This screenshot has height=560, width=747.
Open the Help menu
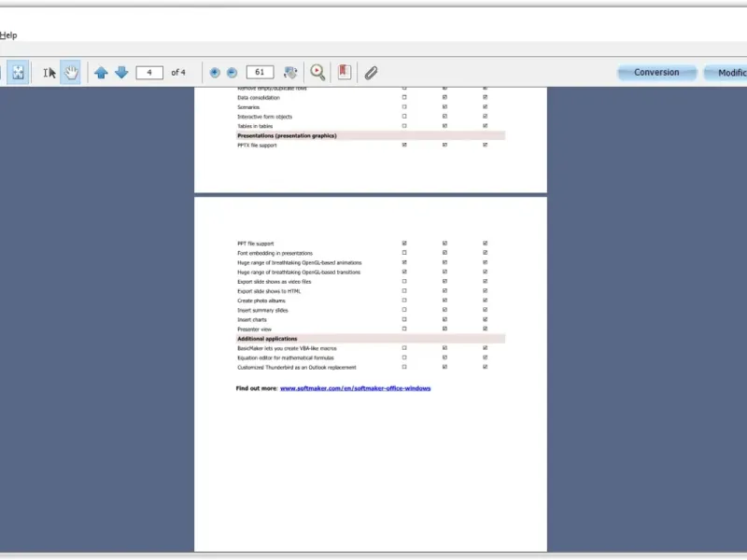pyautogui.click(x=8, y=35)
